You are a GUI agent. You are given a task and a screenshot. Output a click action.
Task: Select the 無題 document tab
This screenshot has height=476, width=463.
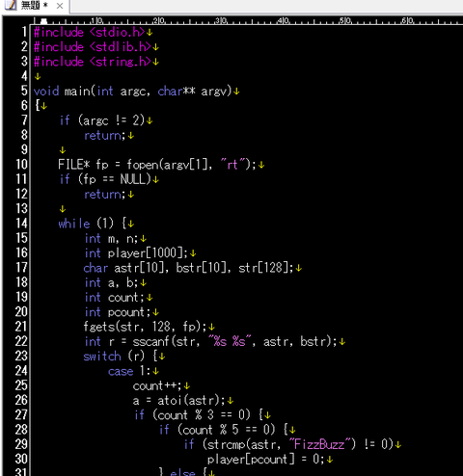(x=35, y=6)
